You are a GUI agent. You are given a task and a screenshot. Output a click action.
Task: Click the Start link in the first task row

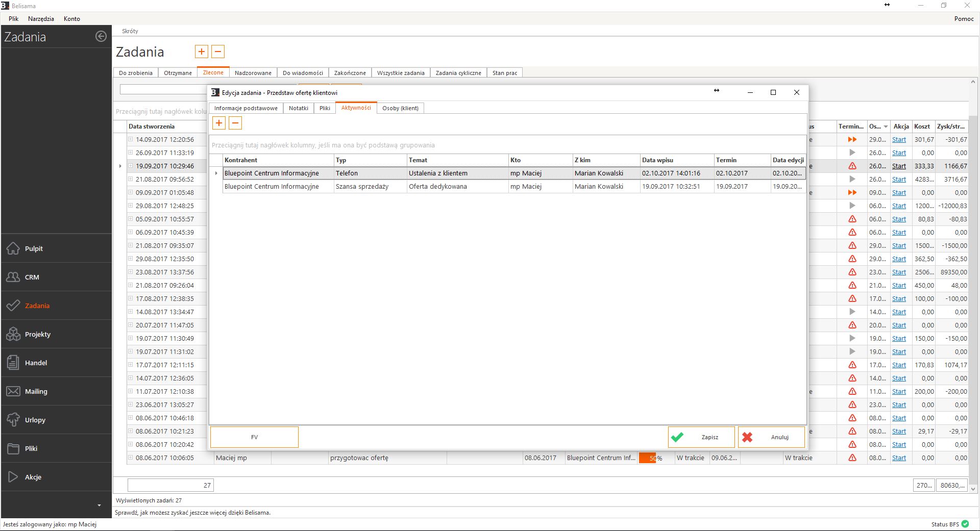coord(899,140)
